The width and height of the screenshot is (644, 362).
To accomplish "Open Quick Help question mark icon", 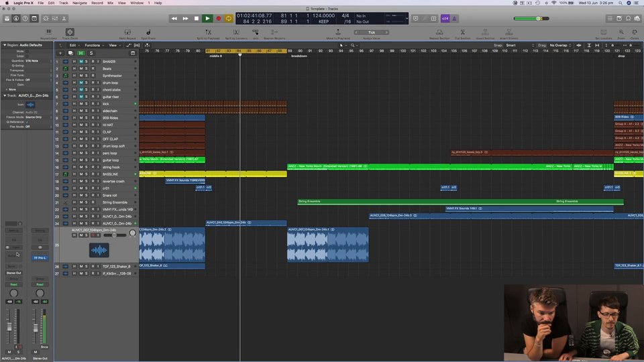I will (25, 19).
